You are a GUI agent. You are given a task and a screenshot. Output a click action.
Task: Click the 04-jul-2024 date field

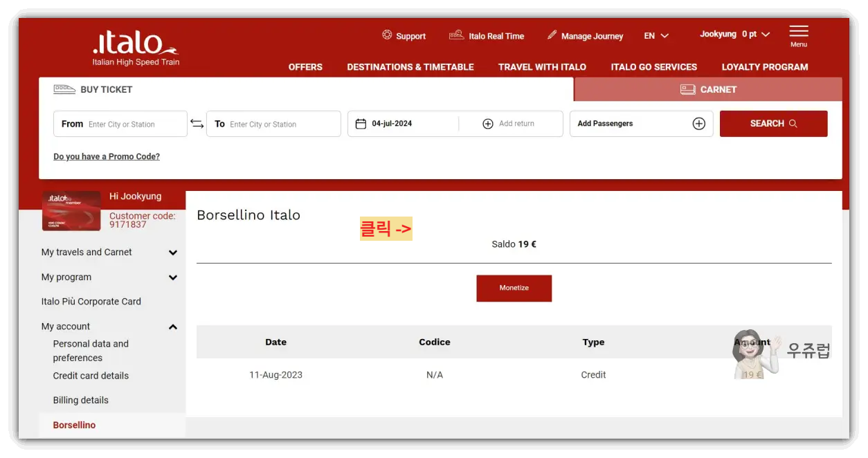(403, 124)
